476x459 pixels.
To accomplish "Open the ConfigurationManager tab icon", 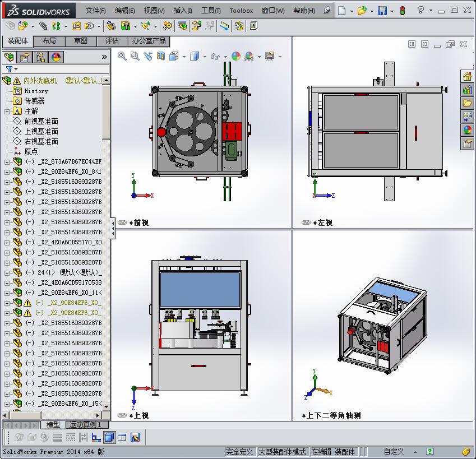I will [x=40, y=57].
